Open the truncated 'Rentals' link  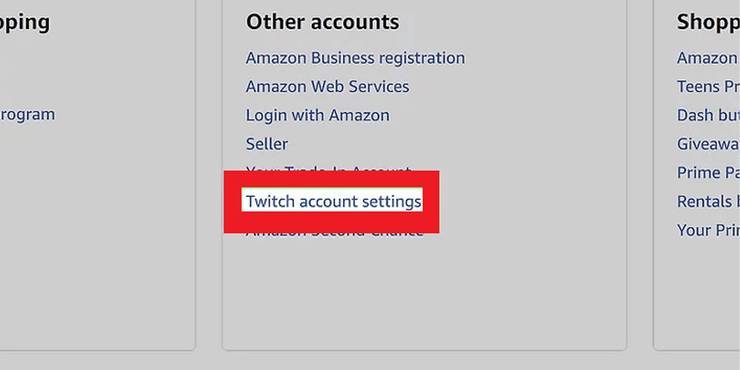point(708,202)
